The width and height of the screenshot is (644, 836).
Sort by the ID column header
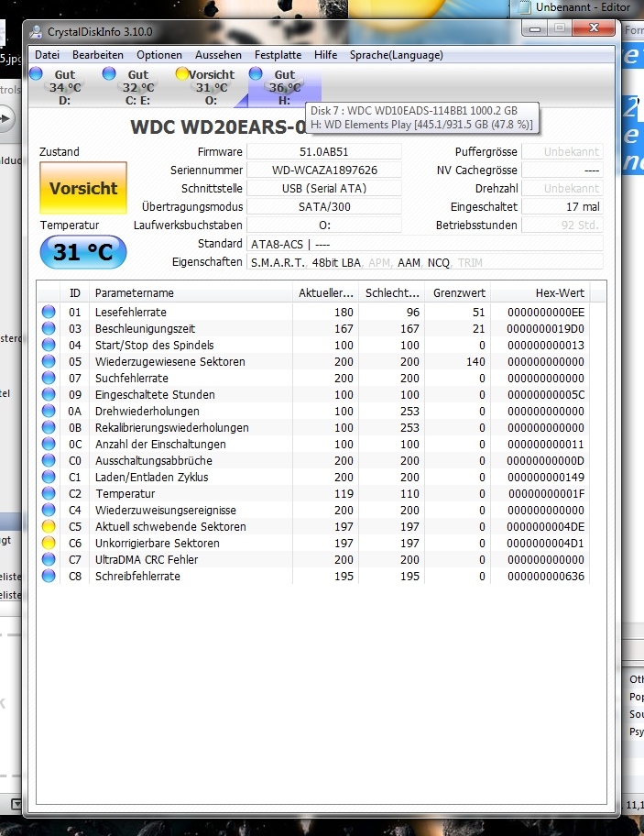tap(74, 292)
